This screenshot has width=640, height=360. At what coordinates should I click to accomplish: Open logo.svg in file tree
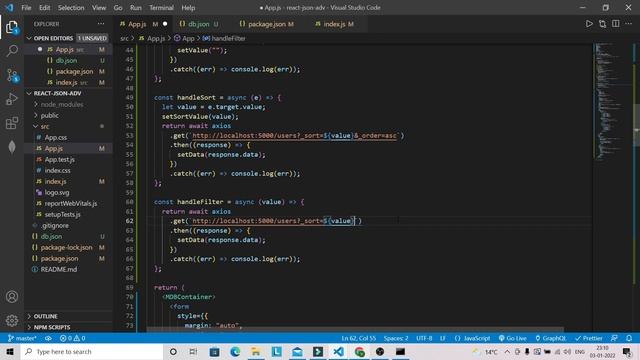click(x=57, y=193)
